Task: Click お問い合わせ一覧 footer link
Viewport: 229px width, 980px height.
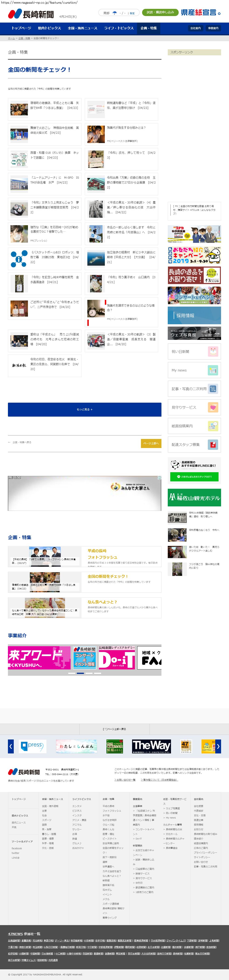Action: tap(125, 779)
